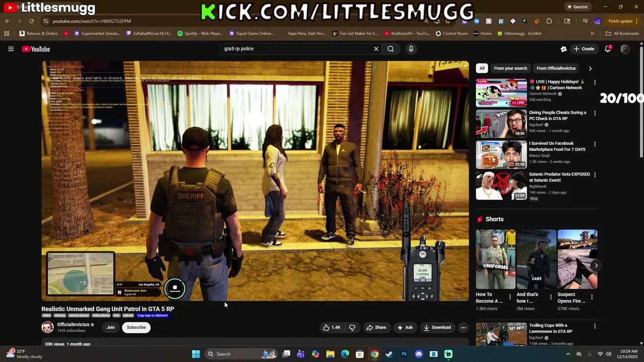Subscribe to OfficialInvictus
The width and height of the screenshot is (644, 362).
136,327
